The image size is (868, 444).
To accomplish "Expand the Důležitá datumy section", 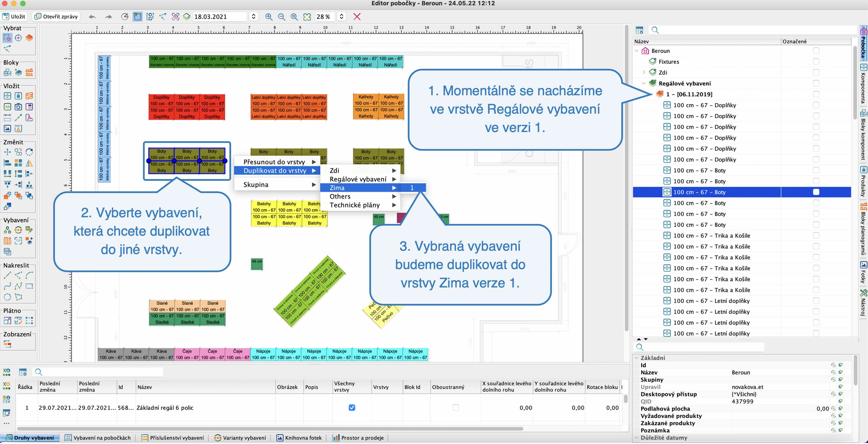I will click(x=636, y=438).
